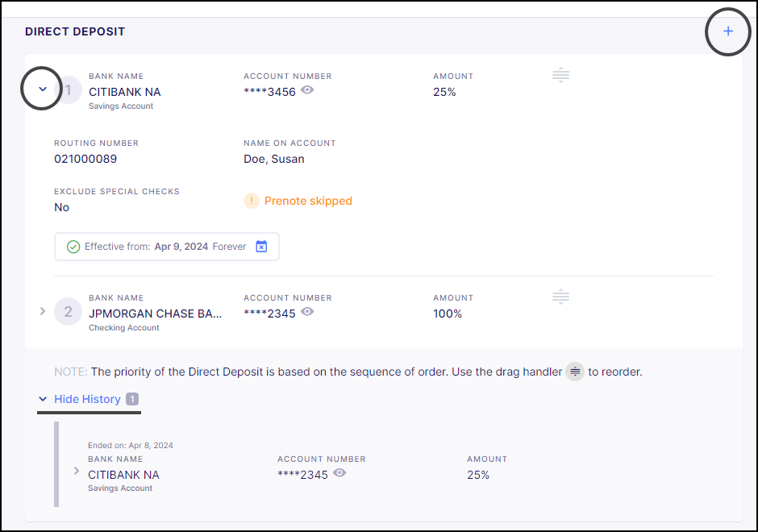This screenshot has width=758, height=532.
Task: Click the Hide History link
Action: (87, 399)
